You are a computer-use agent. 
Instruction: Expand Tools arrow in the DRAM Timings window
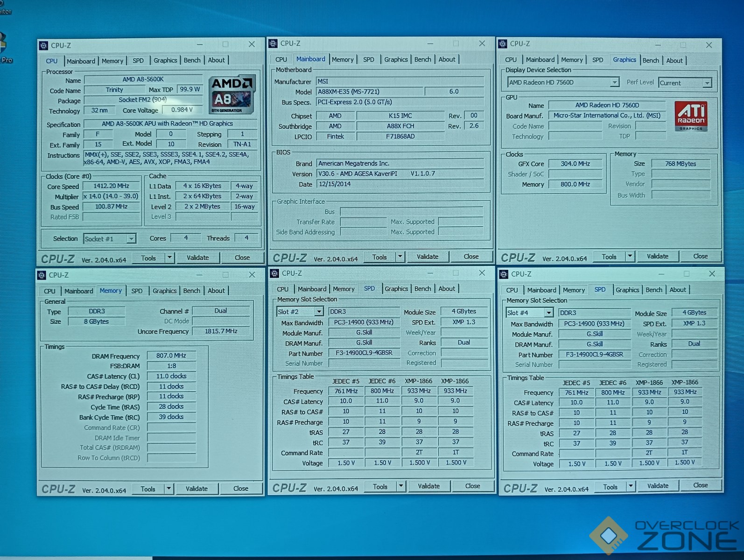coord(169,489)
